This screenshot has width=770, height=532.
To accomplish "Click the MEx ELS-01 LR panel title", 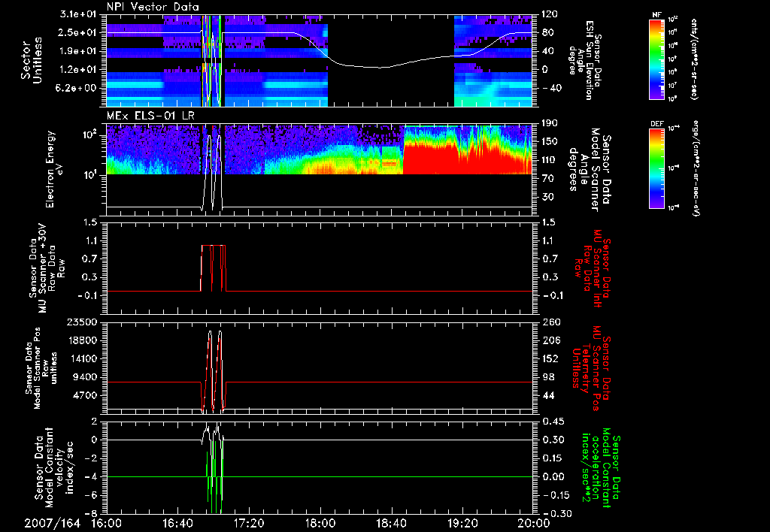I will (150, 116).
